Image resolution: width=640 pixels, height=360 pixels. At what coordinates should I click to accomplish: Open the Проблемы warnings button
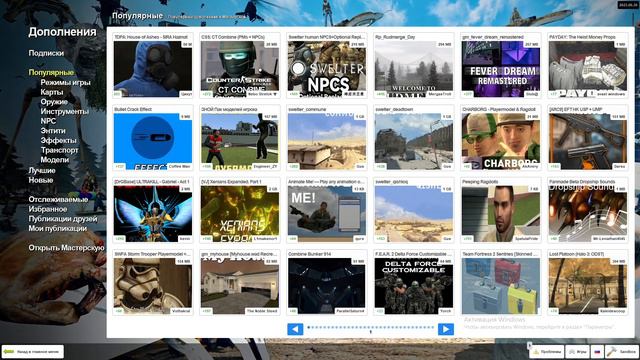point(547,351)
